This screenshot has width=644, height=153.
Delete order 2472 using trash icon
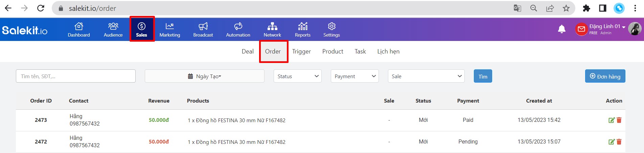coord(619,142)
